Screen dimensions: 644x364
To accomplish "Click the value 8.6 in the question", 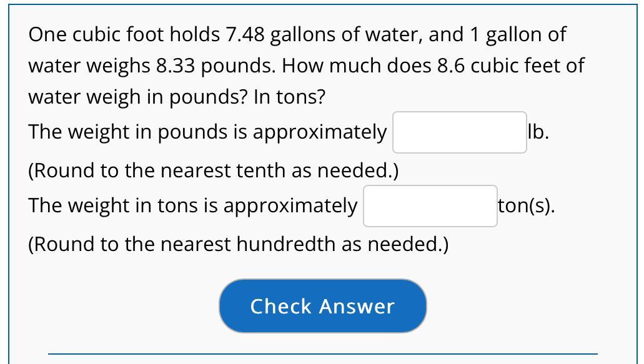I will [450, 66].
